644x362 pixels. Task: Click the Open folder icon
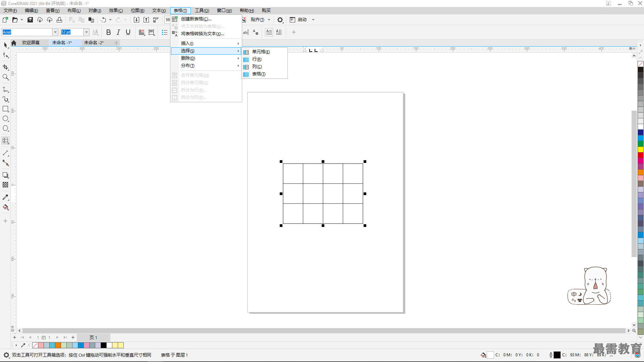click(x=15, y=20)
